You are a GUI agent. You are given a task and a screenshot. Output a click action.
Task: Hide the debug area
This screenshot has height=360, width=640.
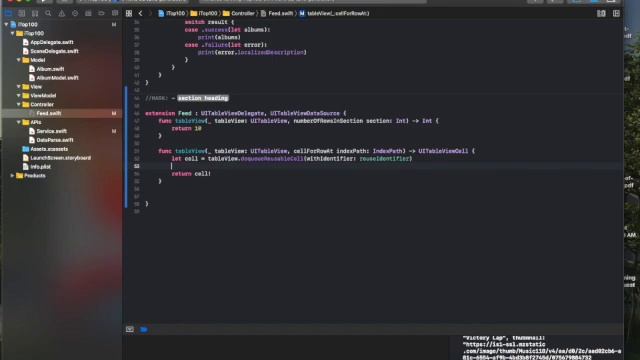(x=130, y=329)
